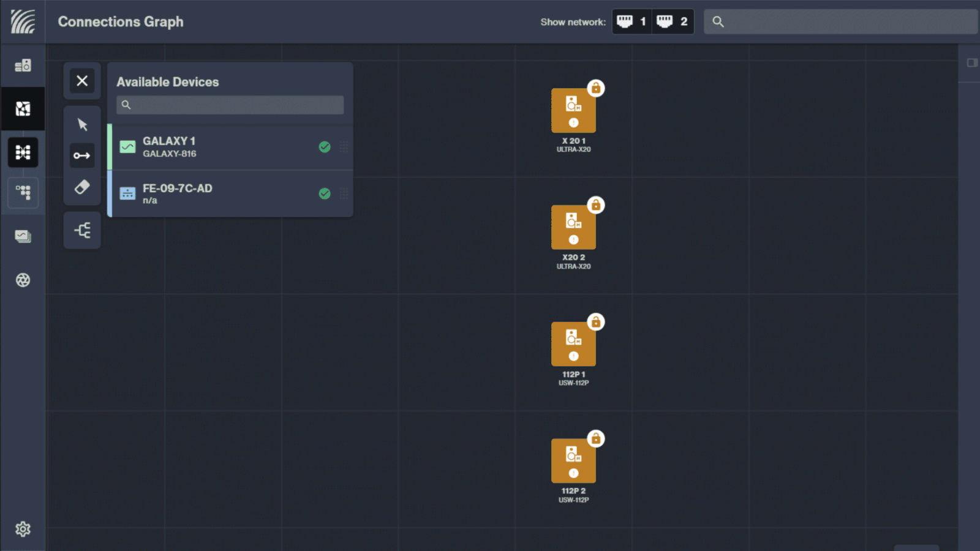
Task: Click the lock icon on X 20 1
Action: click(595, 89)
